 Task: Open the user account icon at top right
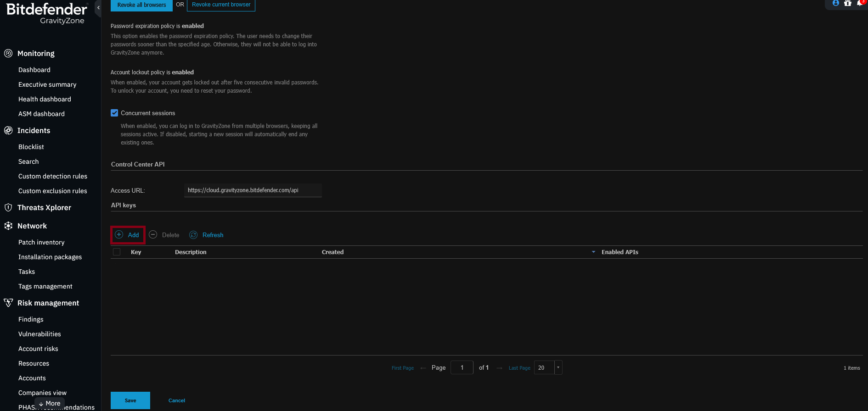coord(836,3)
